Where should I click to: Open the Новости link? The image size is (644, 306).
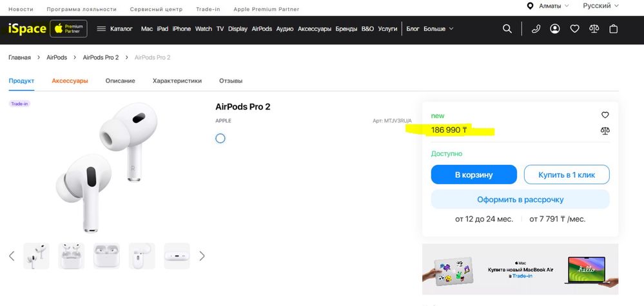tap(21, 9)
